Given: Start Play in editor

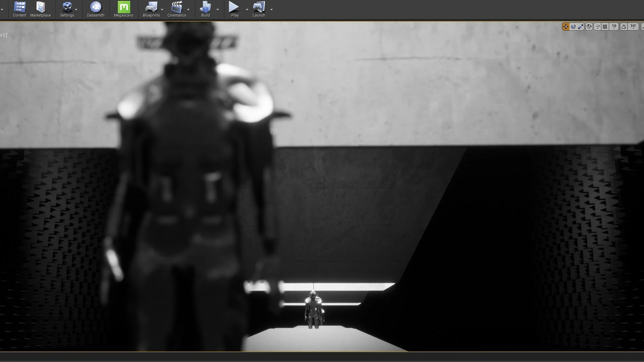Looking at the screenshot, I should click(x=235, y=9).
